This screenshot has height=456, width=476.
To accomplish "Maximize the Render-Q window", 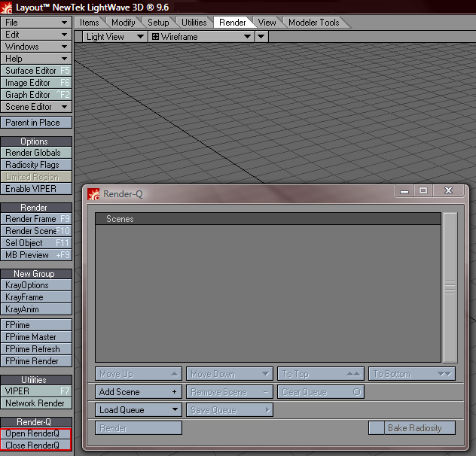I will pyautogui.click(x=423, y=190).
